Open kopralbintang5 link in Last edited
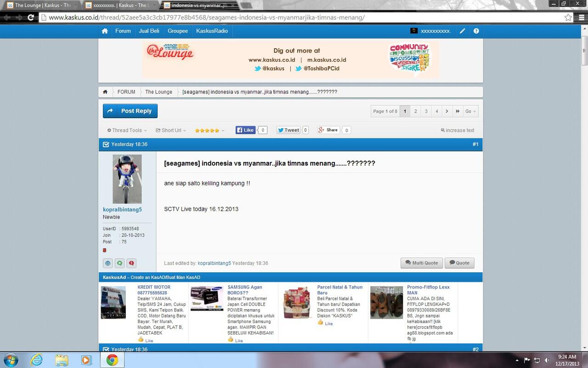Viewport: 588px width, 368px height. tap(214, 263)
